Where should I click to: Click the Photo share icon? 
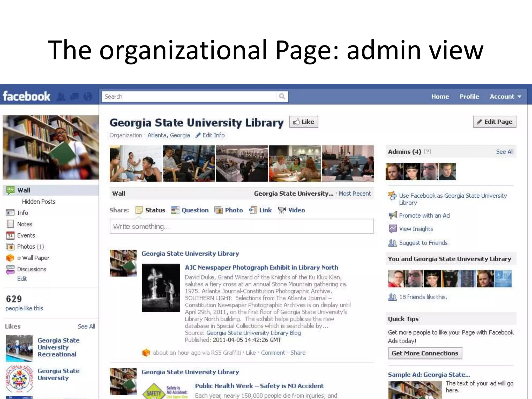pos(218,210)
